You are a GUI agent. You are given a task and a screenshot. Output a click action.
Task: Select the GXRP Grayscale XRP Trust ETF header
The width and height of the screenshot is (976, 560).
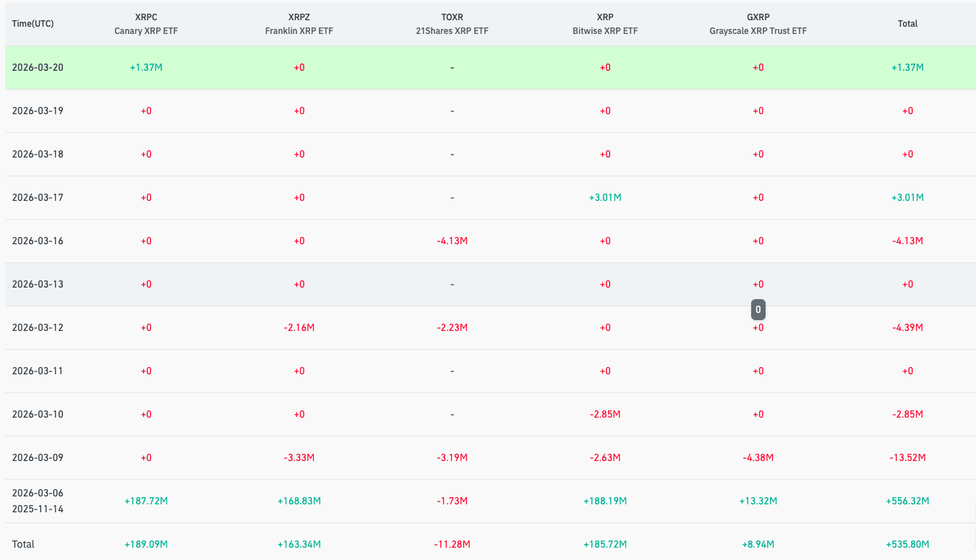point(758,24)
